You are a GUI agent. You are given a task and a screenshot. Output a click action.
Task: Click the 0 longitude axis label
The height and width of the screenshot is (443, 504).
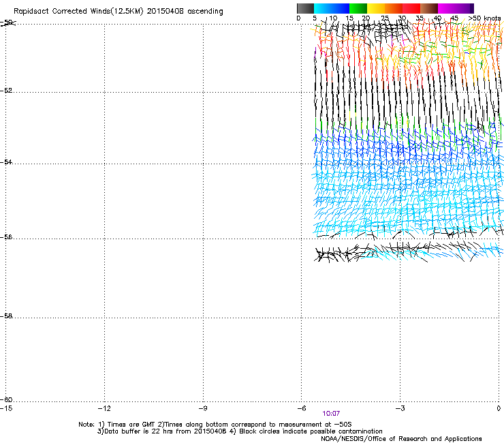(499, 408)
